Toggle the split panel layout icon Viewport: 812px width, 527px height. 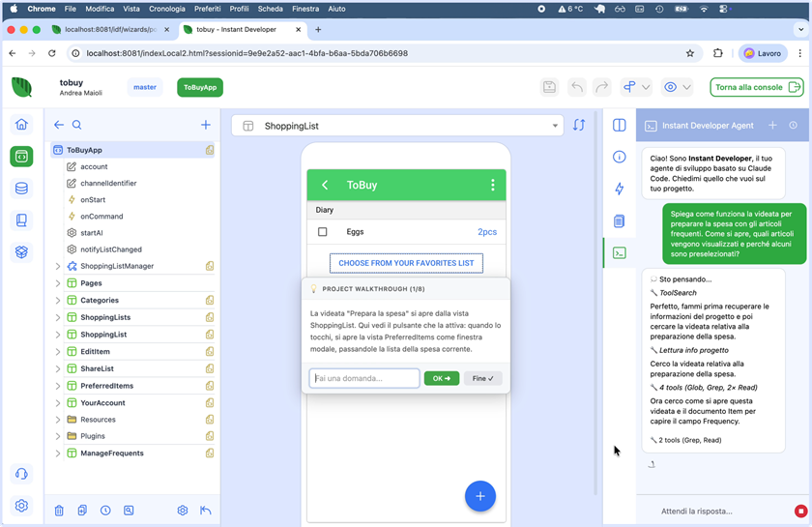click(620, 125)
